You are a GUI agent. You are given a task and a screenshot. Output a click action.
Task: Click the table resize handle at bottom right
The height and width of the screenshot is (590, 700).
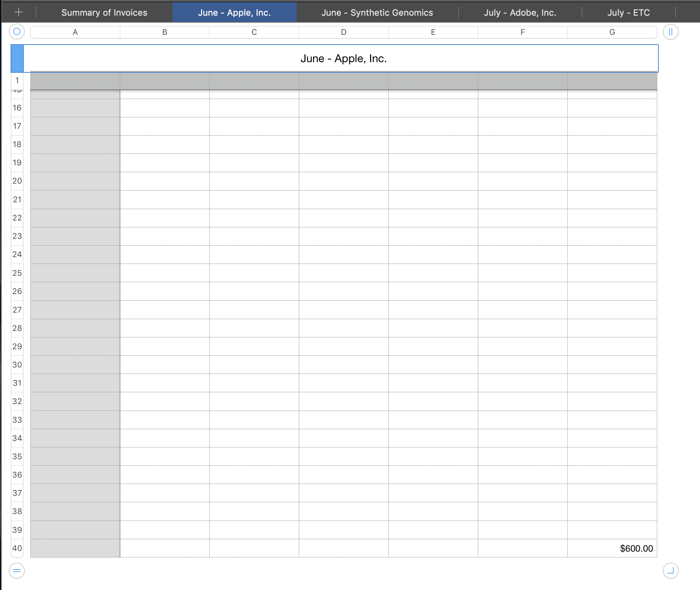[x=670, y=571]
